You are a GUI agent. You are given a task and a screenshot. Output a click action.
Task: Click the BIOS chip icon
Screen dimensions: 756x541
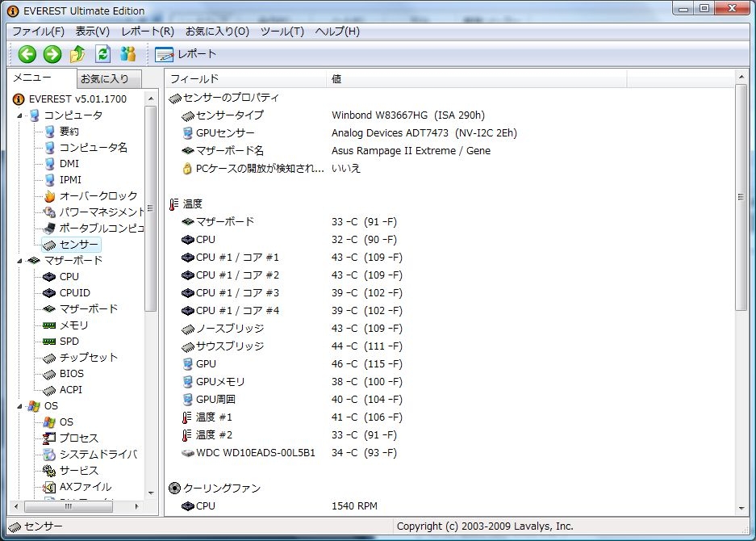point(49,374)
